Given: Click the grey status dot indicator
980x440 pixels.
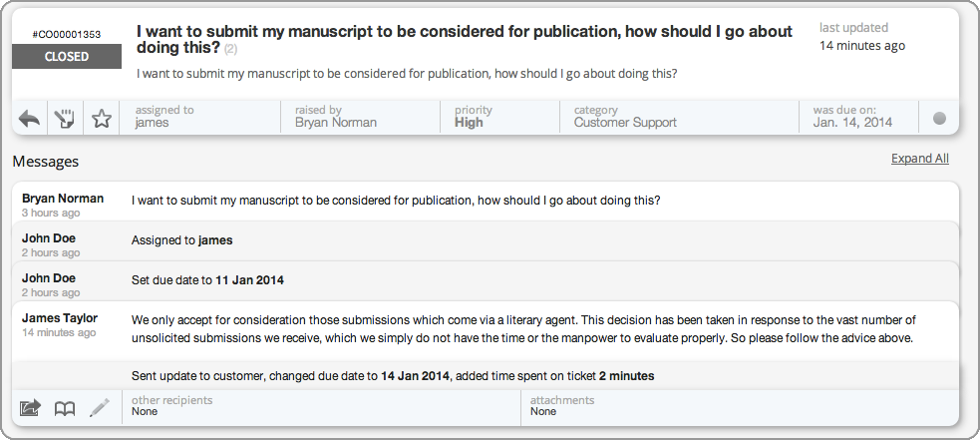Looking at the screenshot, I should point(939,119).
